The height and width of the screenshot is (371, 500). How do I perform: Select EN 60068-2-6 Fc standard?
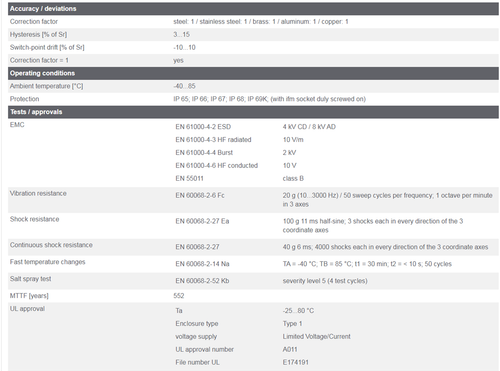click(x=200, y=196)
